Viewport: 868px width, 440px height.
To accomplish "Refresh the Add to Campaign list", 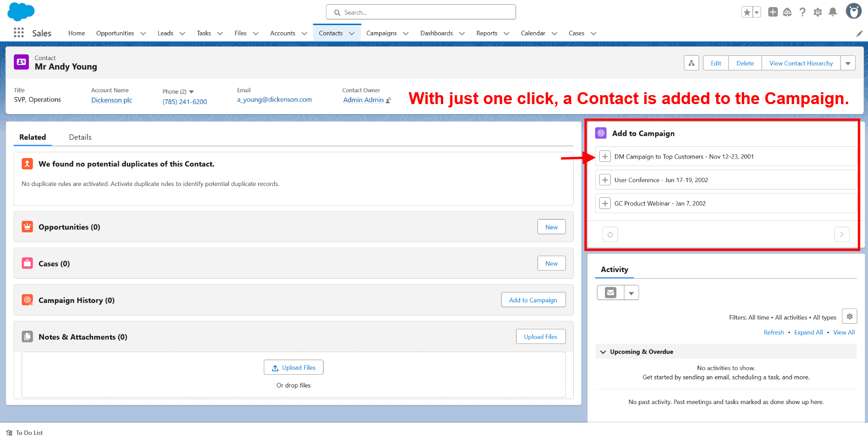I will pyautogui.click(x=610, y=234).
